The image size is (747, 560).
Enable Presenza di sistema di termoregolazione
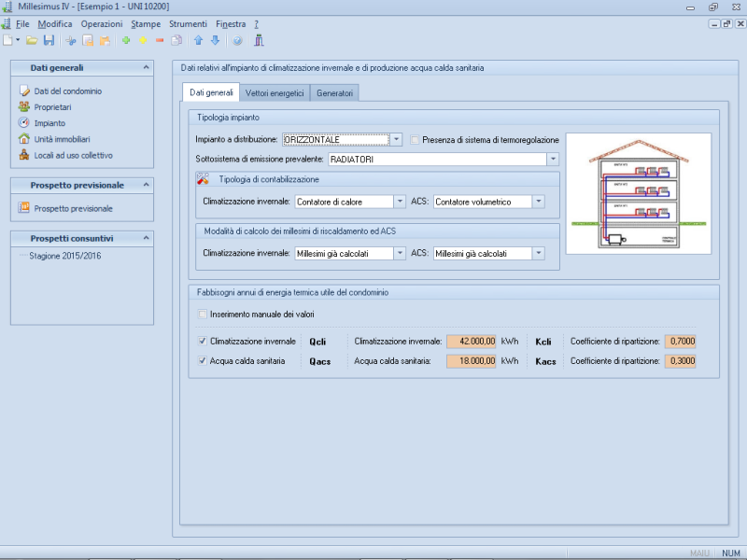click(x=415, y=139)
